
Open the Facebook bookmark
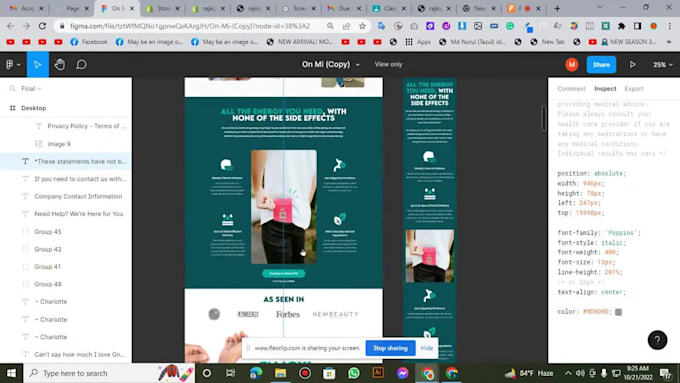tap(88, 42)
